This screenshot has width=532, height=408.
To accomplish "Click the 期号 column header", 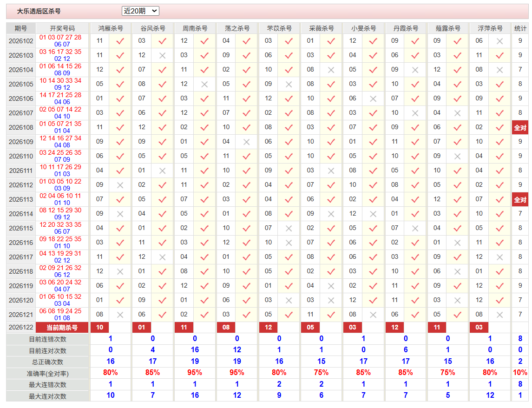I will click(x=21, y=28).
